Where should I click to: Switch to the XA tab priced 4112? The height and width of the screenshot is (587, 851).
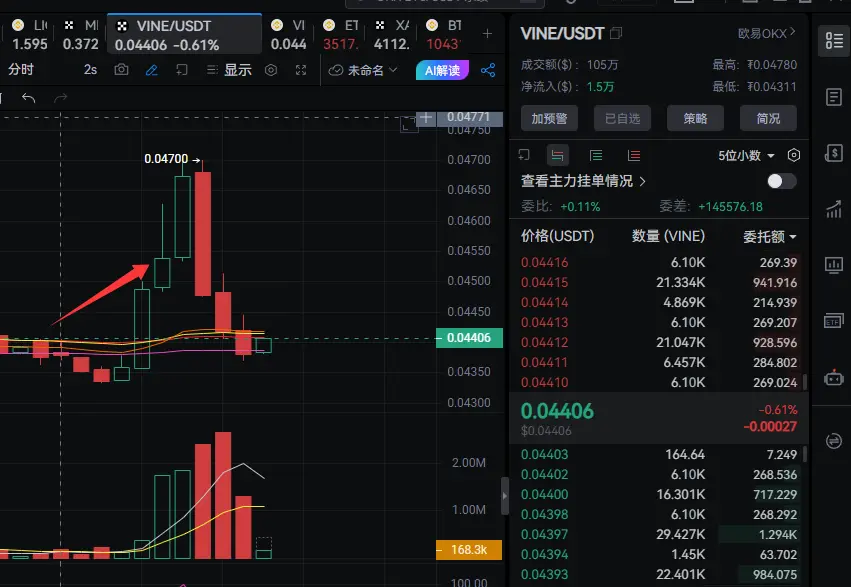pyautogui.click(x=392, y=34)
